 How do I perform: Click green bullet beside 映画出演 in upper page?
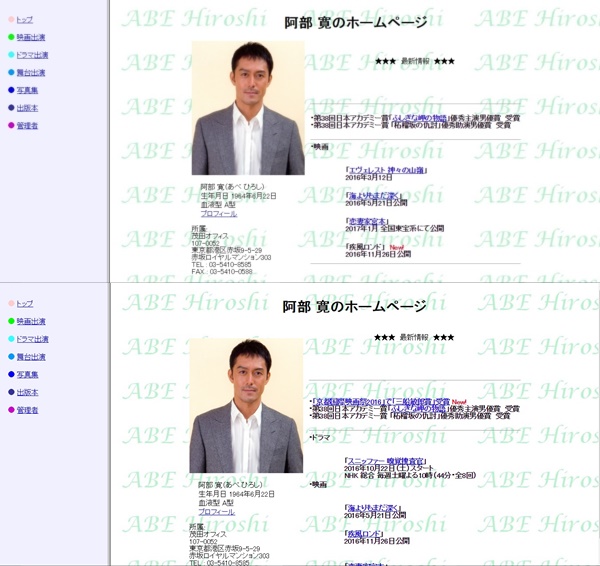[x=11, y=37]
